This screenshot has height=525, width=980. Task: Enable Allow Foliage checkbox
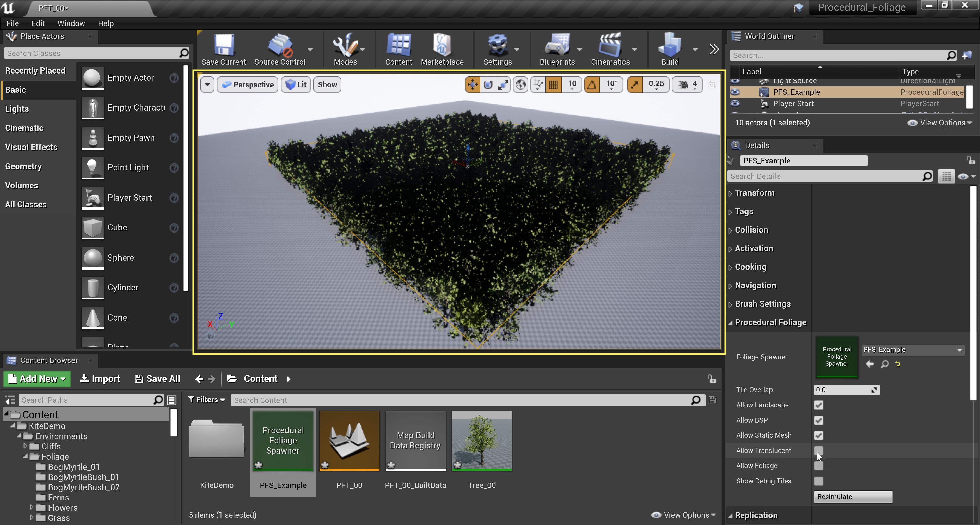click(818, 466)
